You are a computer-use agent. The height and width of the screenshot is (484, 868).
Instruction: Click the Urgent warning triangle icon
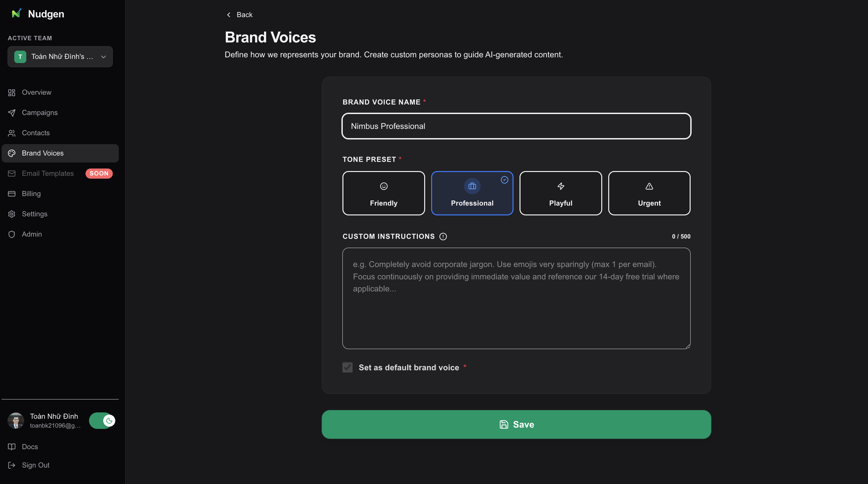pos(649,186)
